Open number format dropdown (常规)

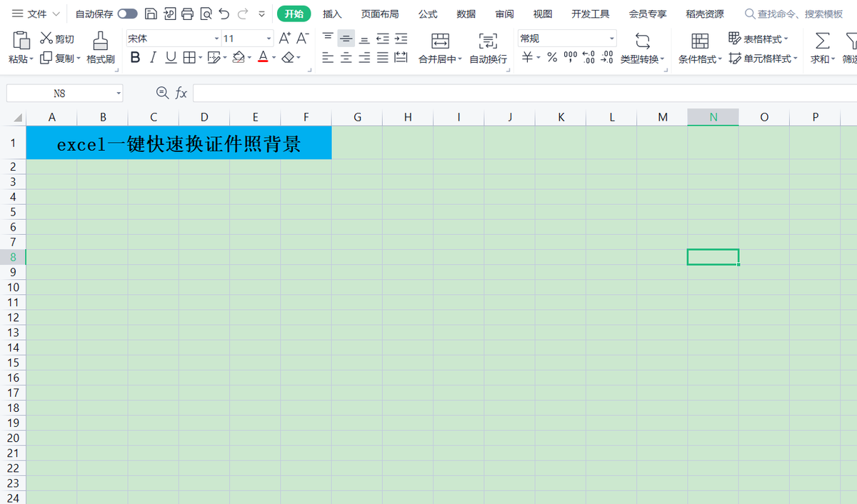pos(612,39)
